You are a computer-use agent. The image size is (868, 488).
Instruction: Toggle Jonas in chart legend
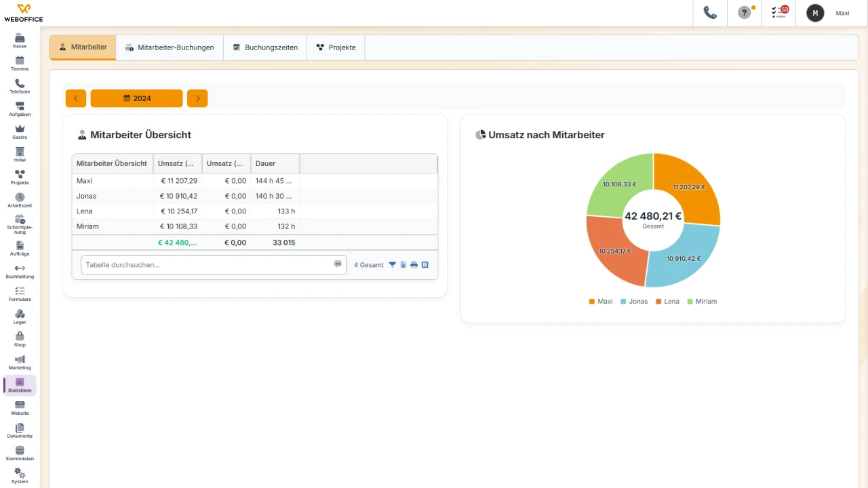click(x=634, y=301)
